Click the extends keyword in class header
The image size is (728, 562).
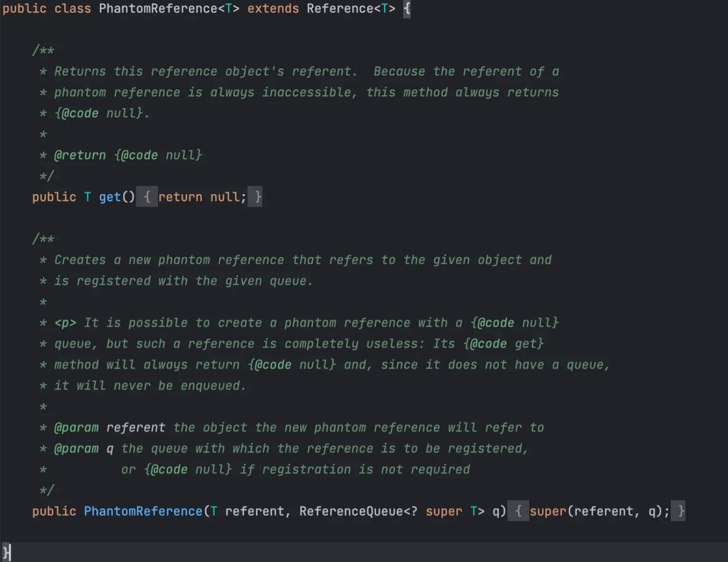coord(273,8)
